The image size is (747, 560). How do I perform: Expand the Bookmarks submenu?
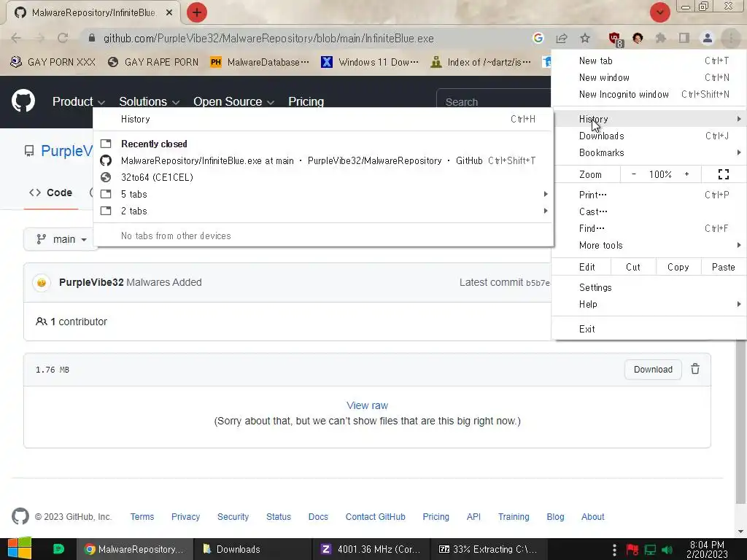[649, 152]
